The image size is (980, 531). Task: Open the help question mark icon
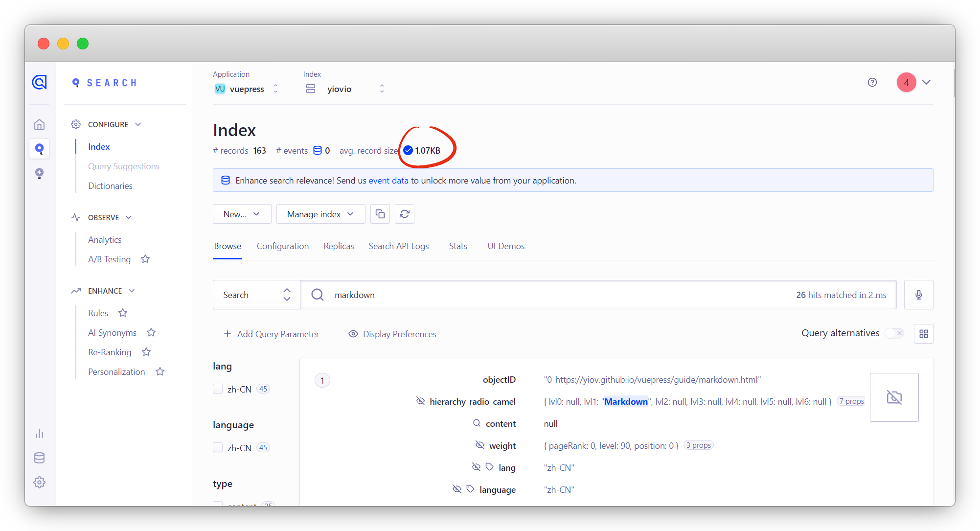coord(873,82)
